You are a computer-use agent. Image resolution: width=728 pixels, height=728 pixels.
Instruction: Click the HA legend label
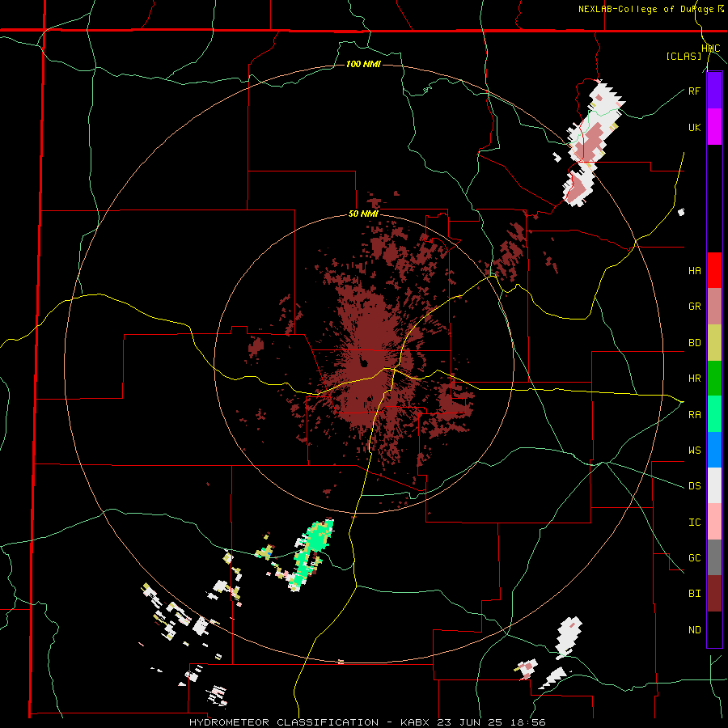click(694, 270)
